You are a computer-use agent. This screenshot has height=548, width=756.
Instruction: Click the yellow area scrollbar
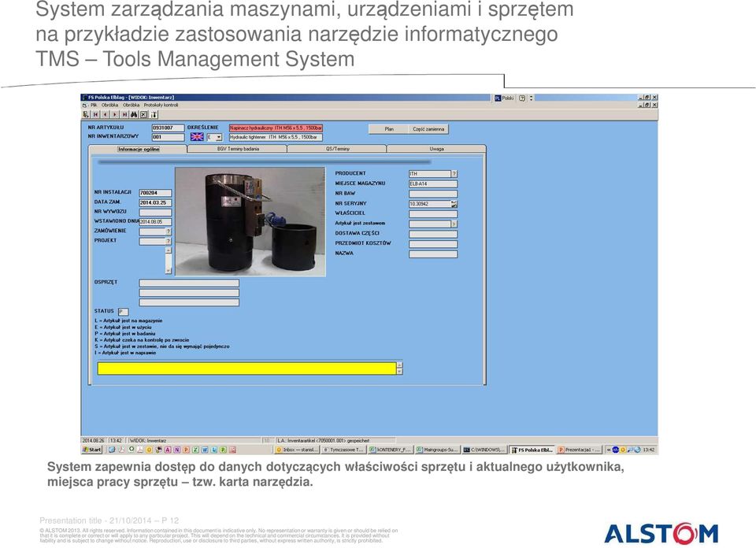tap(399, 368)
